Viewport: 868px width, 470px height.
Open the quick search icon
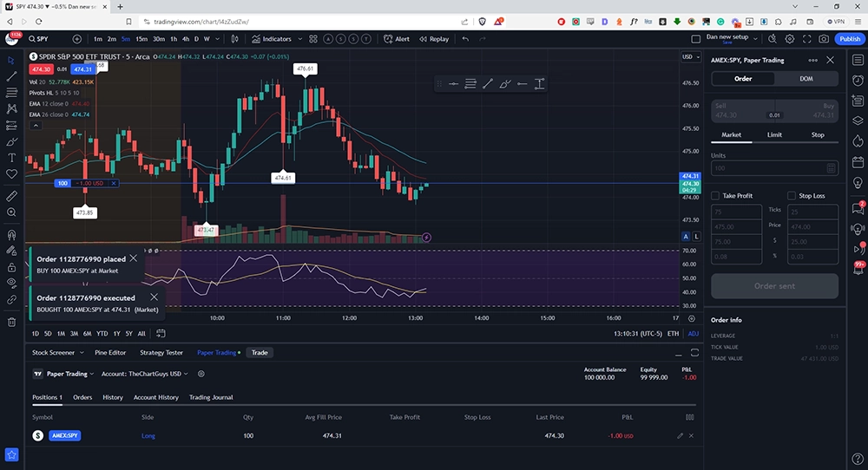pyautogui.click(x=773, y=39)
